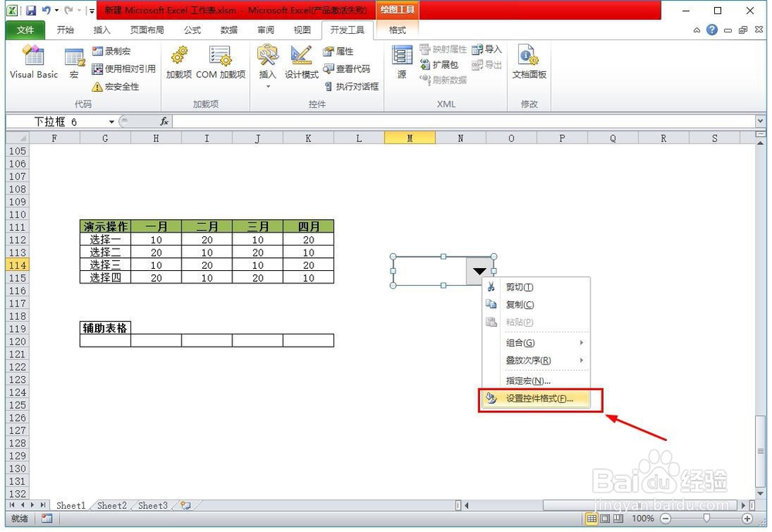Screen dimensions: 772x532
Task: Select row 114 header
Action: coord(17,265)
